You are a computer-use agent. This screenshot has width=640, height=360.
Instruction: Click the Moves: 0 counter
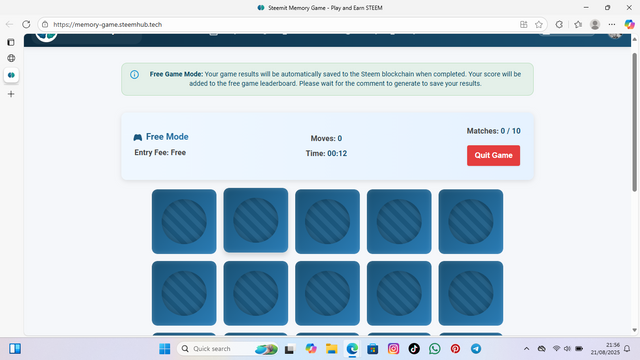coord(326,138)
